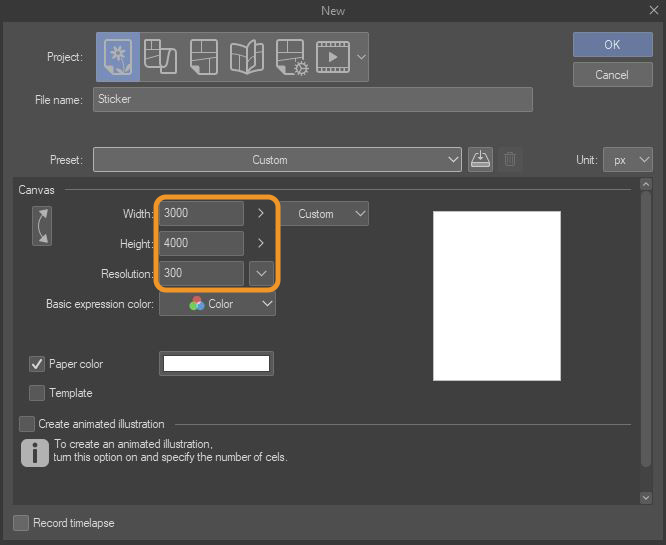The width and height of the screenshot is (666, 545).
Task: Open the Resolution dropdown arrow
Action: click(x=261, y=273)
